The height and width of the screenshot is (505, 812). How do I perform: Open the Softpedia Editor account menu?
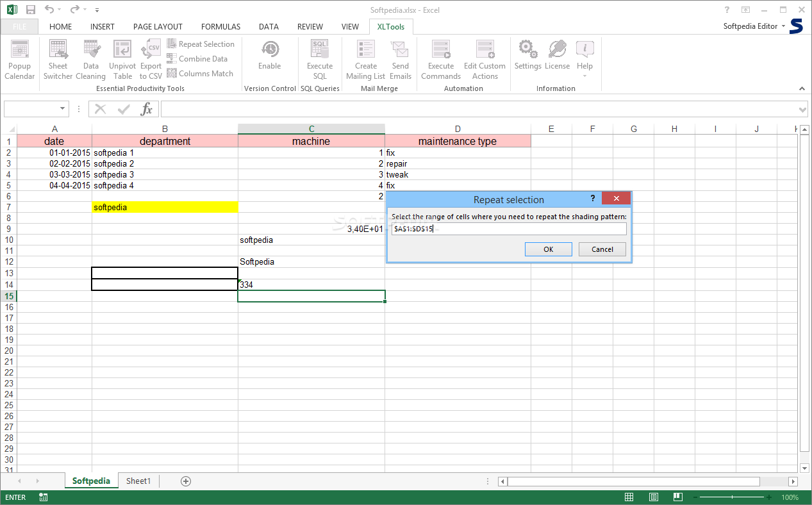754,26
